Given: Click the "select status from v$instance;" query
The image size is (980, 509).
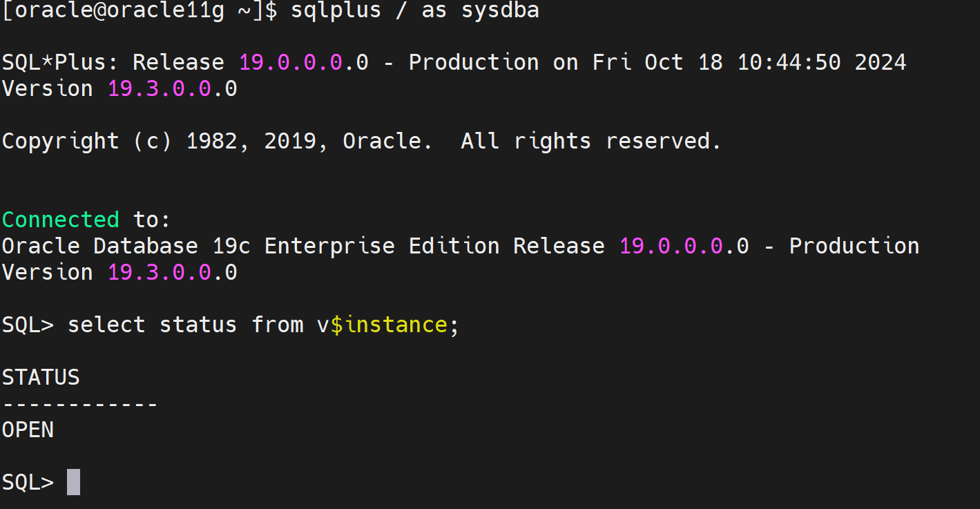Looking at the screenshot, I should [263, 325].
